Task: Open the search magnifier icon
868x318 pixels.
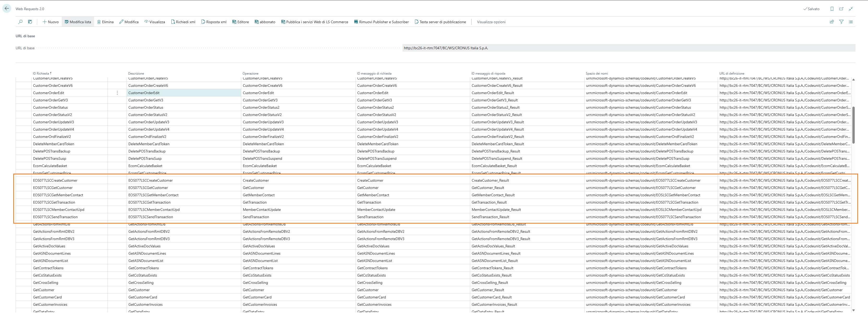Action: click(x=21, y=22)
